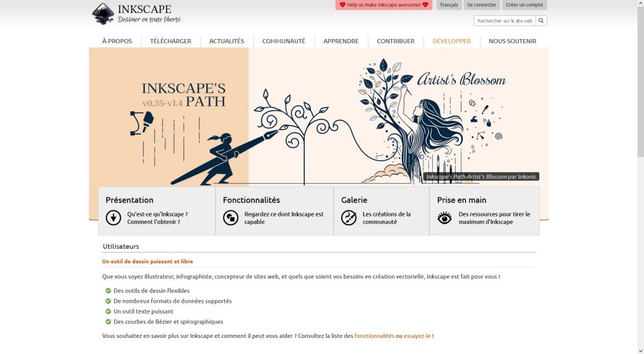
Task: Open the À PROPOS menu
Action: pos(117,41)
